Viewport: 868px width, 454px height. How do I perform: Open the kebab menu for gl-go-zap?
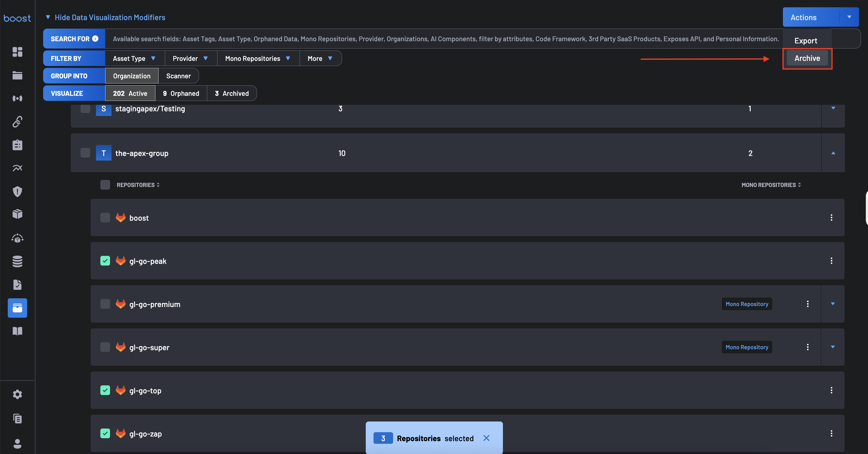[x=831, y=433]
